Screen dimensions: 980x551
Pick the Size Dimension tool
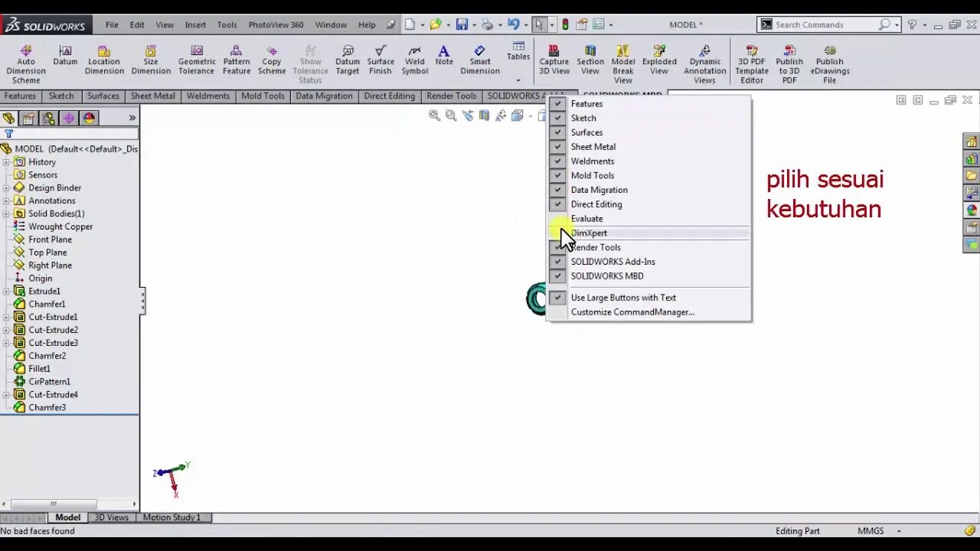151,60
